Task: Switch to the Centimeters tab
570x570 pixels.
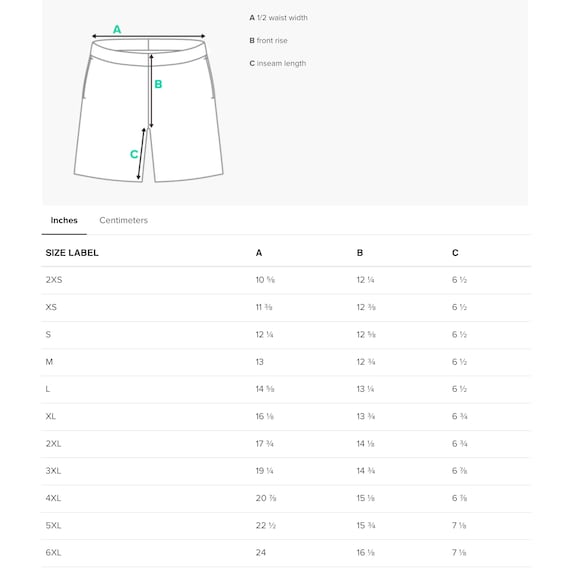Action: pyautogui.click(x=123, y=220)
